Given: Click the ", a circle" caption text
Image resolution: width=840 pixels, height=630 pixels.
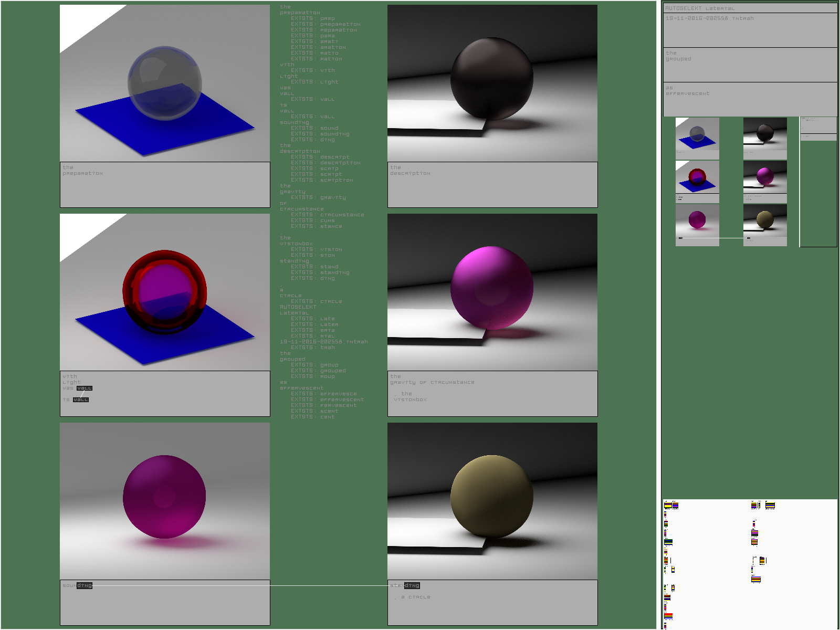Looking at the screenshot, I should pyautogui.click(x=413, y=597).
